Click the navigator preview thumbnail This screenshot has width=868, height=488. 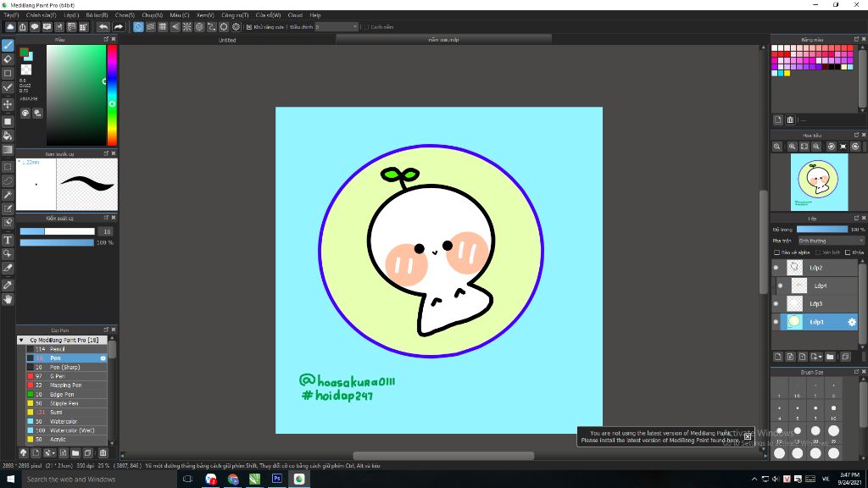click(820, 182)
